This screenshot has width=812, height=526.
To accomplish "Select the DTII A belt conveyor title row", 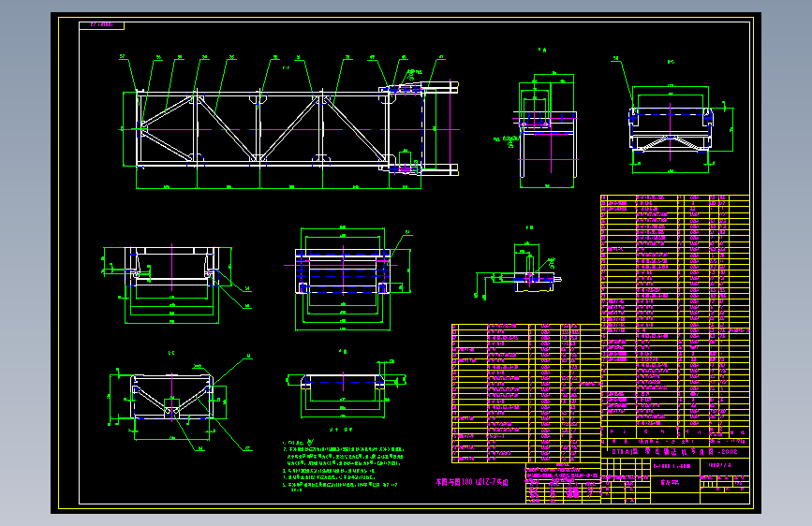I will click(675, 451).
